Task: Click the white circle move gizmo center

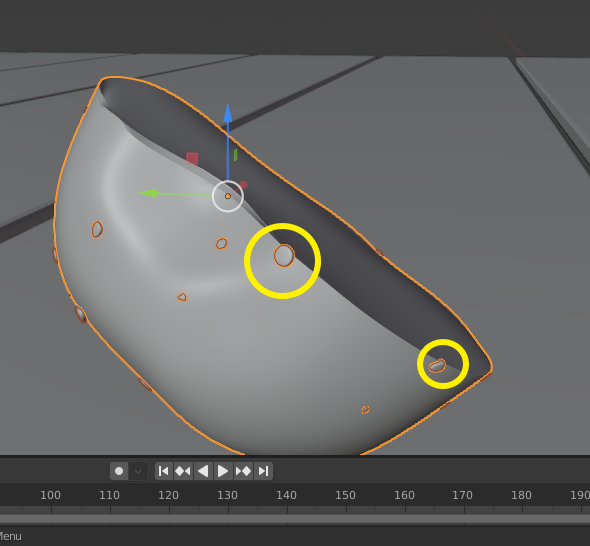Action: 228,196
